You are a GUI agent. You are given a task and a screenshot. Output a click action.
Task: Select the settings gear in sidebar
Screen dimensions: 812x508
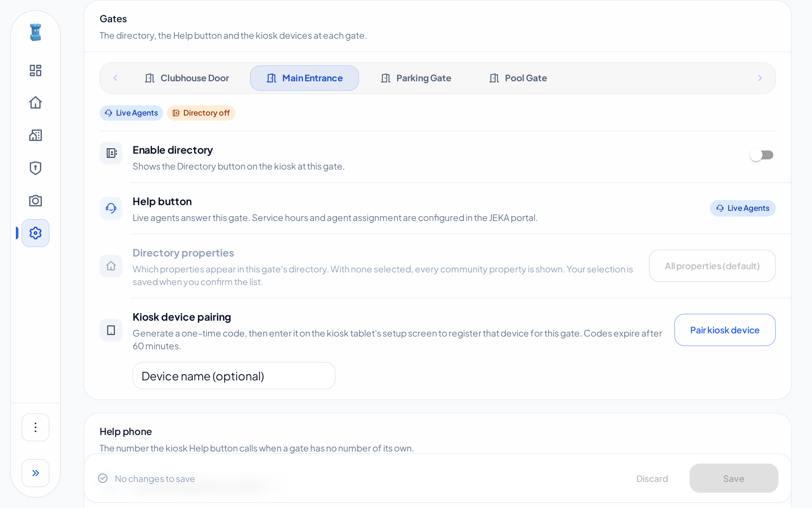pyautogui.click(x=36, y=233)
